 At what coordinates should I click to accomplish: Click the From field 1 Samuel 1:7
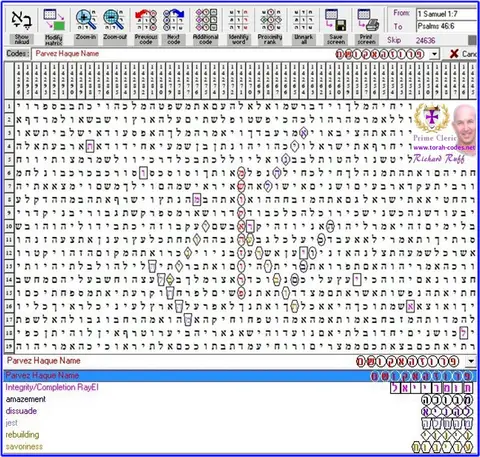click(447, 14)
